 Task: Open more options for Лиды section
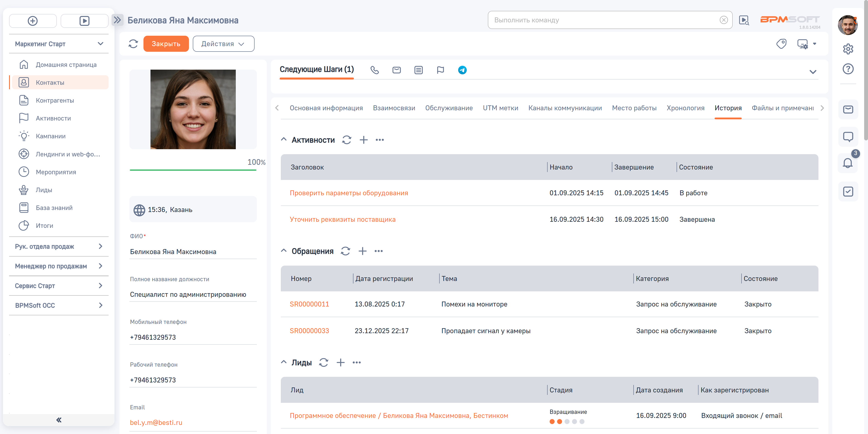(x=357, y=363)
